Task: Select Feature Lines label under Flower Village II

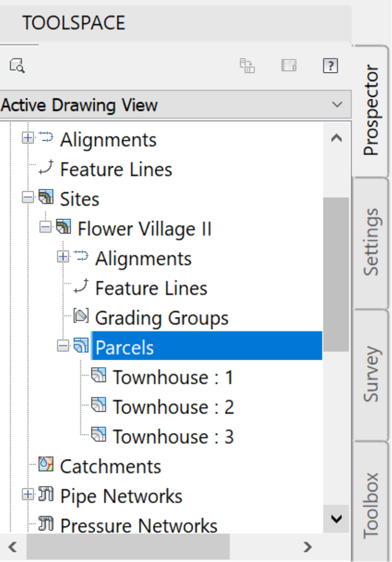Action: [151, 288]
